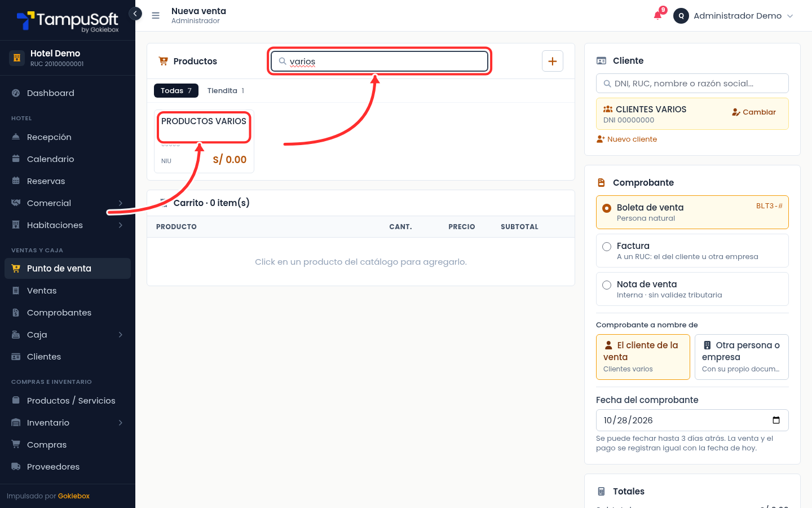
Task: Click the Fecha del comprobante date field
Action: click(692, 421)
